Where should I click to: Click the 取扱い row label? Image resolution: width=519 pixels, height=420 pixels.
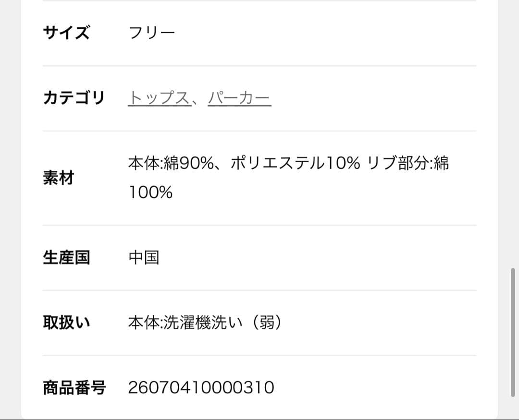66,323
